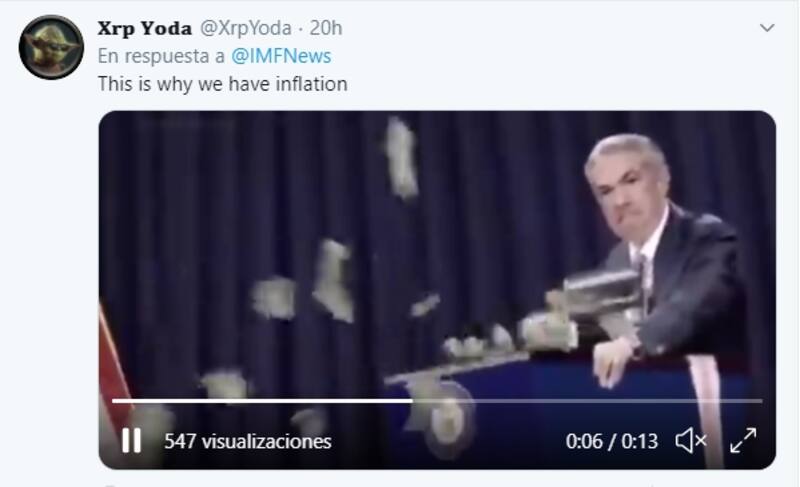
Task: Click the 'En respuesta a' label
Action: tap(161, 56)
